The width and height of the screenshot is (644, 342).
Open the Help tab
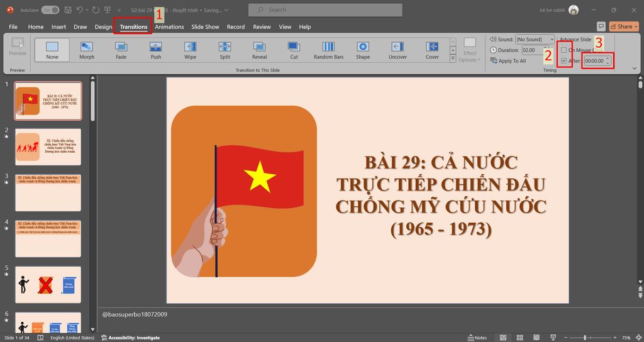[305, 26]
